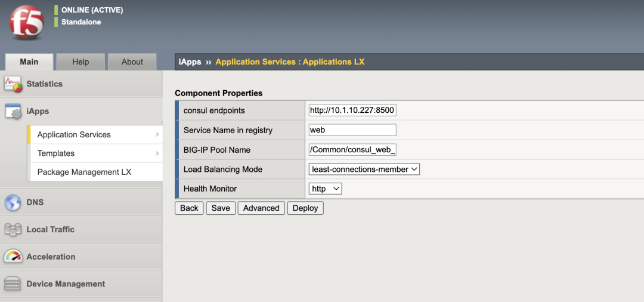The height and width of the screenshot is (302, 644).
Task: Open the Acceleration section
Action: pos(51,257)
